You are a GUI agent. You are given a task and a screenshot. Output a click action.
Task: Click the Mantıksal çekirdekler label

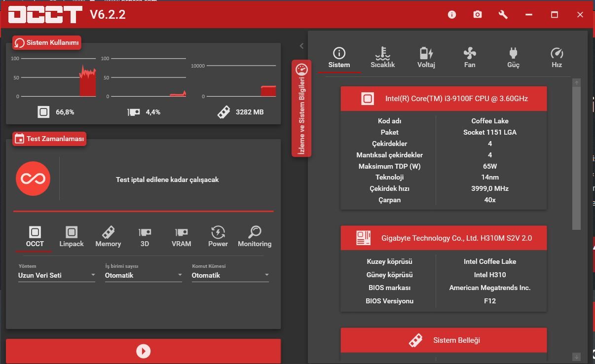coord(390,155)
